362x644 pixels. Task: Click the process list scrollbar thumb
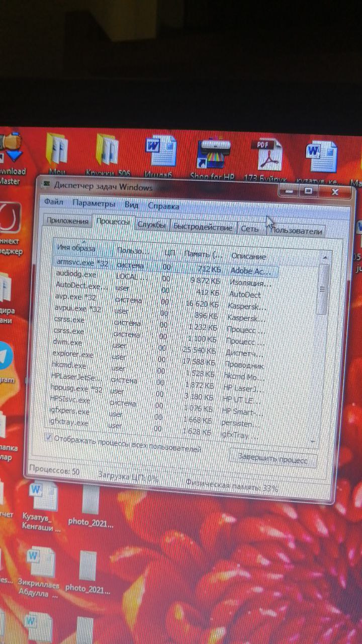coord(323,289)
